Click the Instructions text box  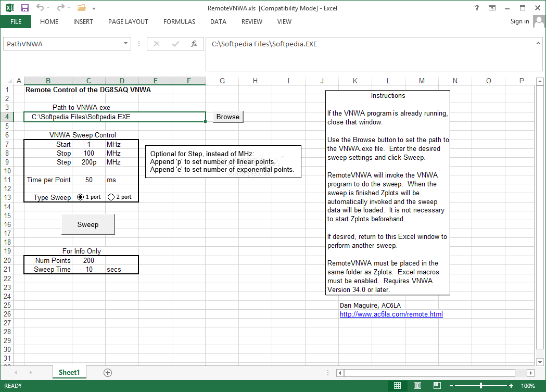click(x=388, y=193)
